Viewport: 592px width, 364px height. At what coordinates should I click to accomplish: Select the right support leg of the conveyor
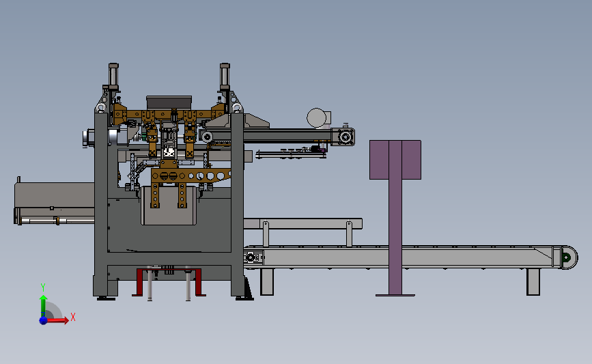click(533, 281)
